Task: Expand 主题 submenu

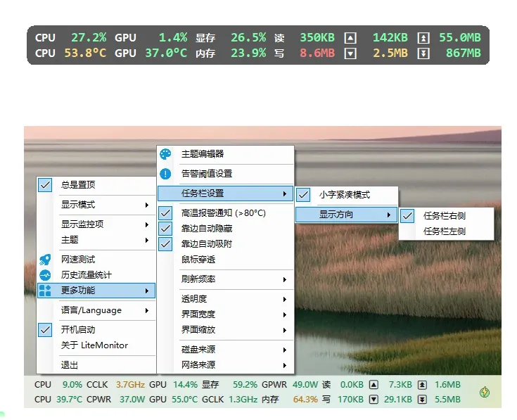Action: [96, 240]
